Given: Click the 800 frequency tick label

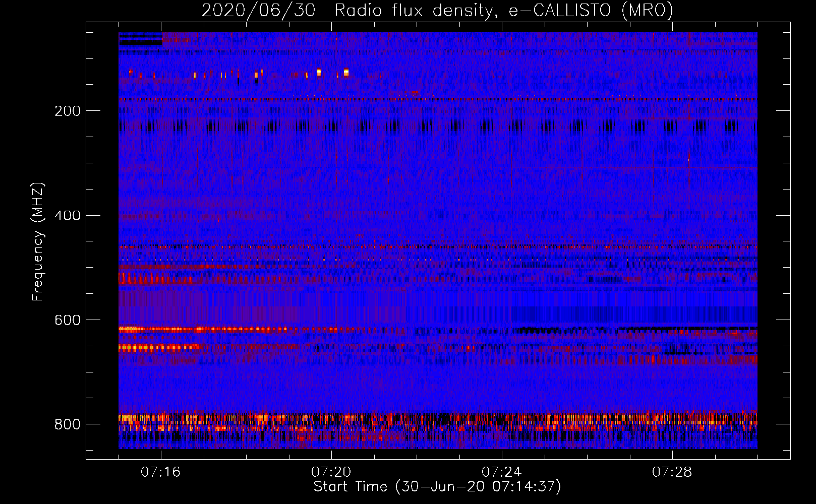Looking at the screenshot, I should [x=68, y=425].
